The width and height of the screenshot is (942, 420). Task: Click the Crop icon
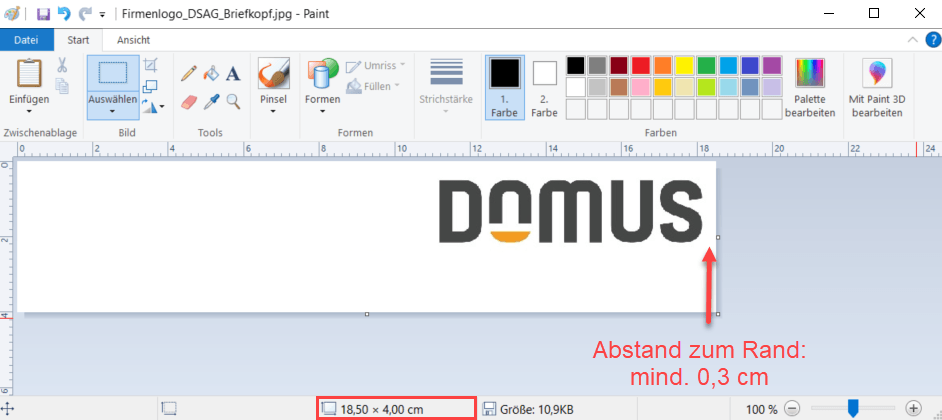click(x=151, y=64)
